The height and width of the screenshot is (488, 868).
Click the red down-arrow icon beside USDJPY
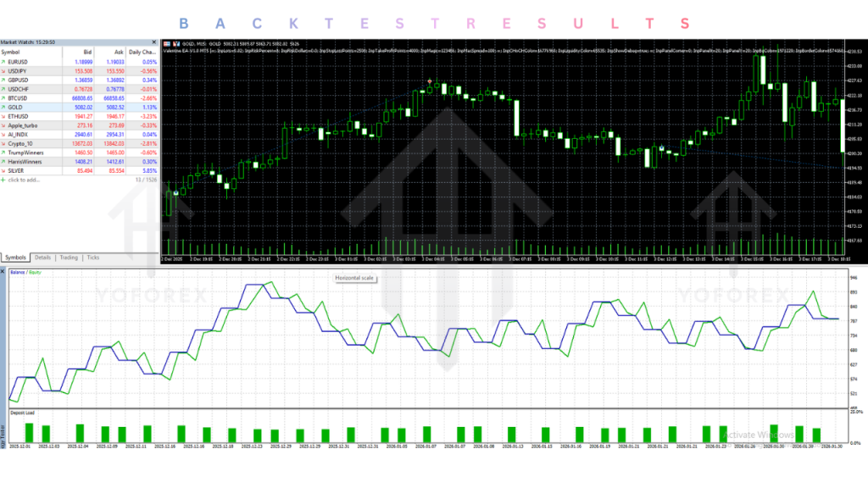(x=4, y=71)
